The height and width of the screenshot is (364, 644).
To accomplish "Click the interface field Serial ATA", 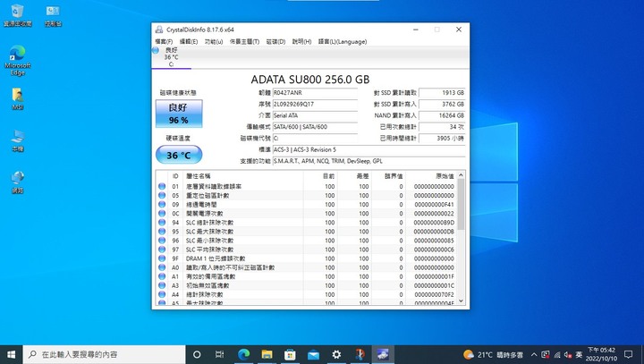I will (315, 115).
